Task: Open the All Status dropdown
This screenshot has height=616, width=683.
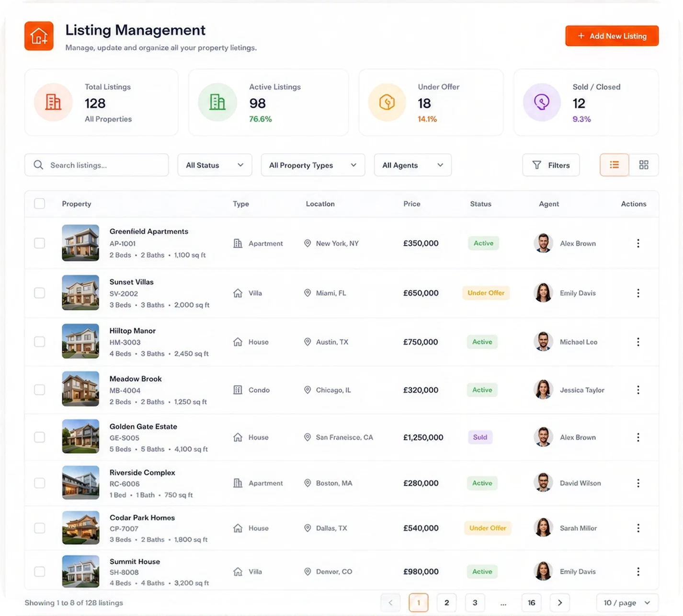Action: click(215, 165)
